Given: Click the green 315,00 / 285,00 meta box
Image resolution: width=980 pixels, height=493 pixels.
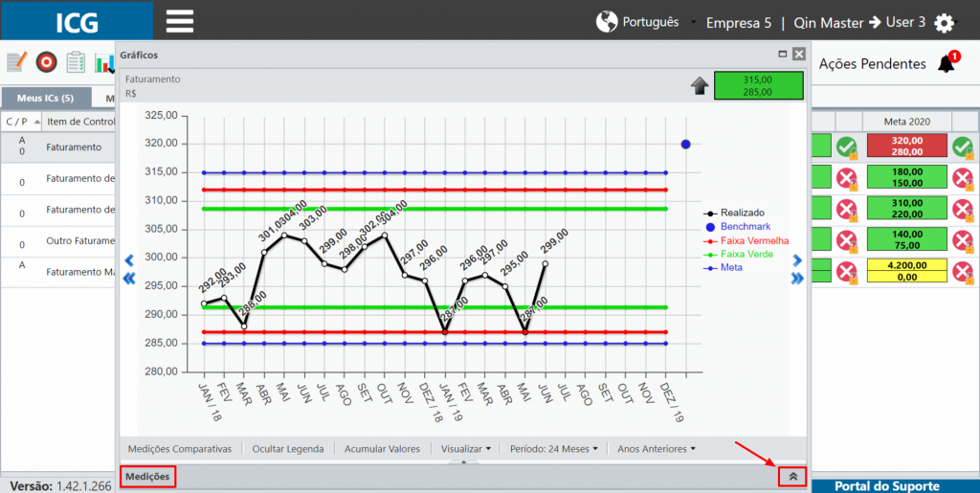Looking at the screenshot, I should coord(758,85).
